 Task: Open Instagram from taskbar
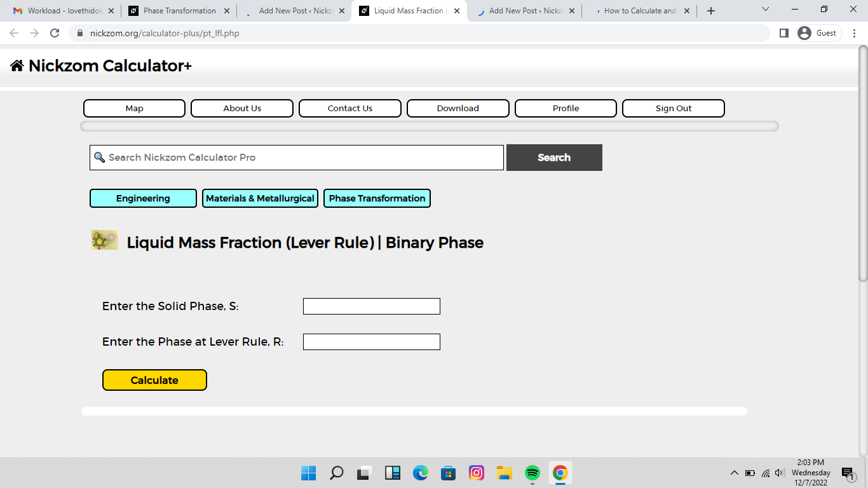coord(477,473)
